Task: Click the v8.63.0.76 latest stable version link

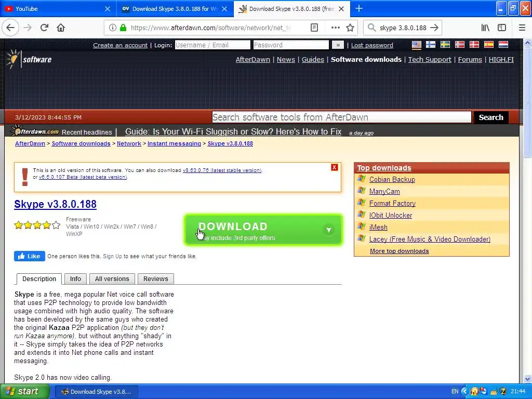Action: tap(222, 170)
